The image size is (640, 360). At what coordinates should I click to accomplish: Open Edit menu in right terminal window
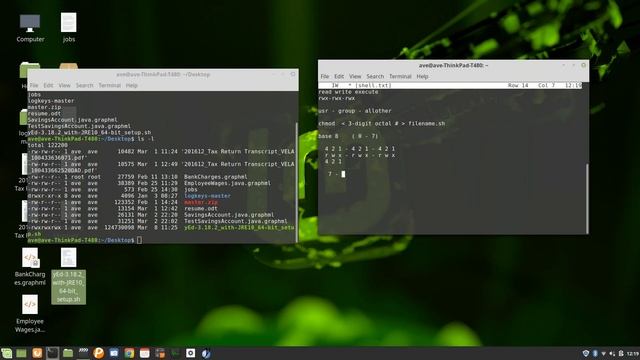coord(339,76)
